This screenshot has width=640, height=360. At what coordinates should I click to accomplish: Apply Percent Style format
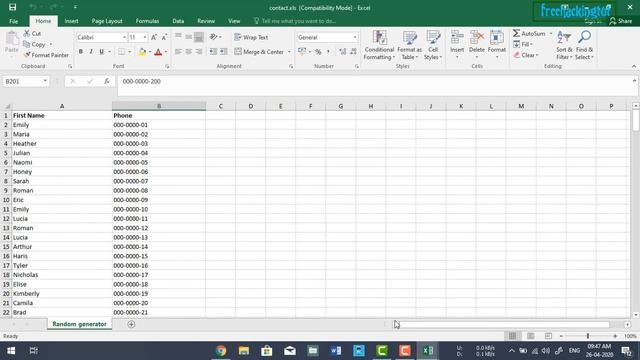pos(318,52)
